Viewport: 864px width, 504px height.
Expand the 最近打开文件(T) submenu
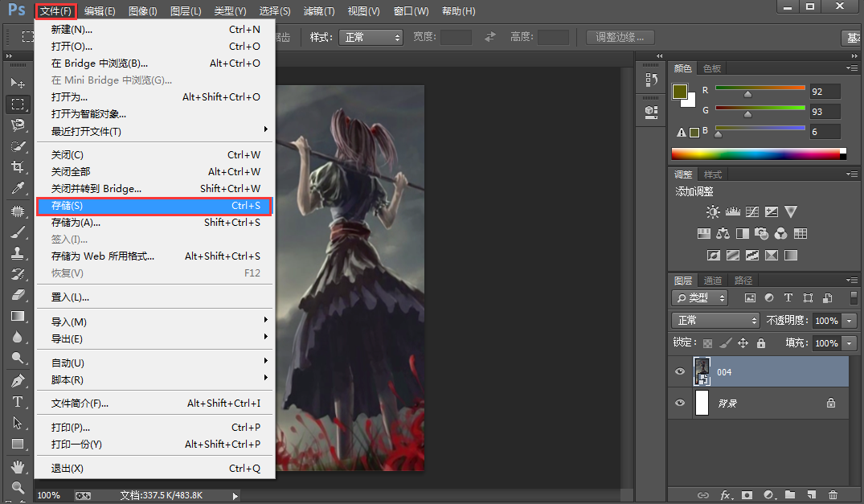click(155, 131)
